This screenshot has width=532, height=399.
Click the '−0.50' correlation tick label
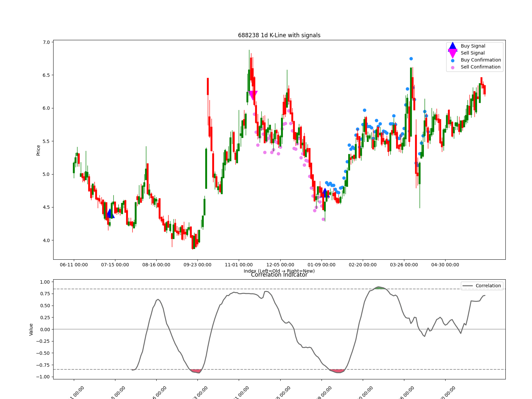point(43,353)
